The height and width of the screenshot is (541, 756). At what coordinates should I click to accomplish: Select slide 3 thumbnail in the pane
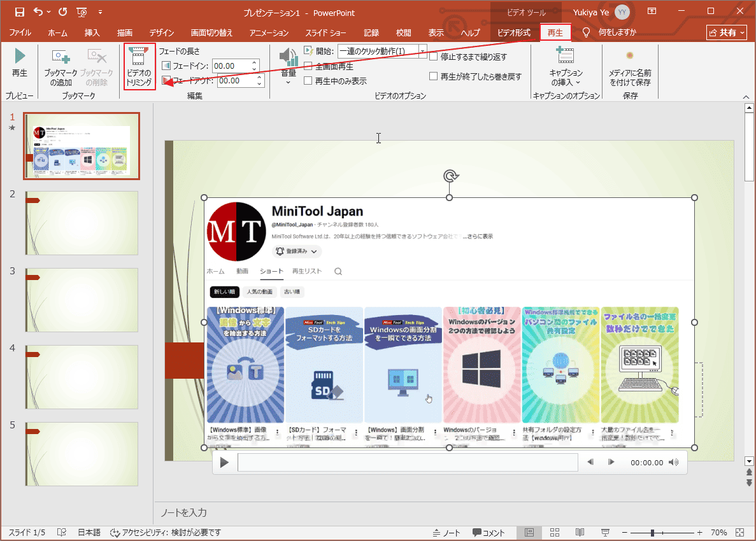(81, 300)
